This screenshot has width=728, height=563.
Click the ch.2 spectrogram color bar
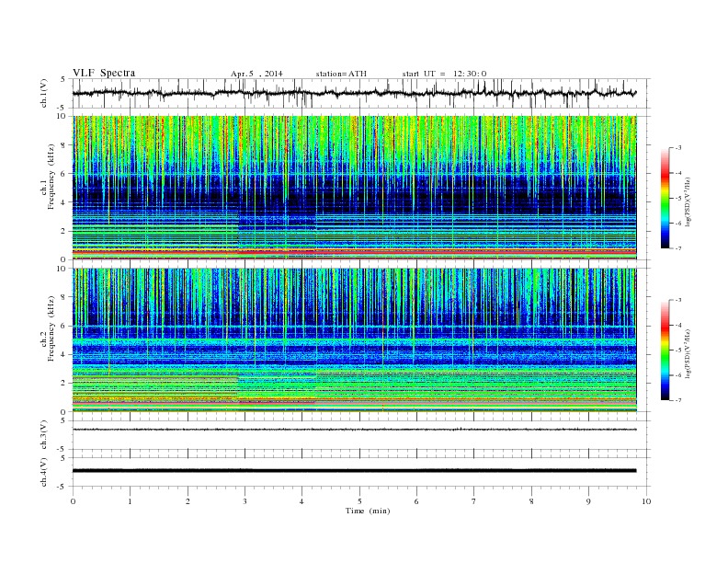click(665, 350)
